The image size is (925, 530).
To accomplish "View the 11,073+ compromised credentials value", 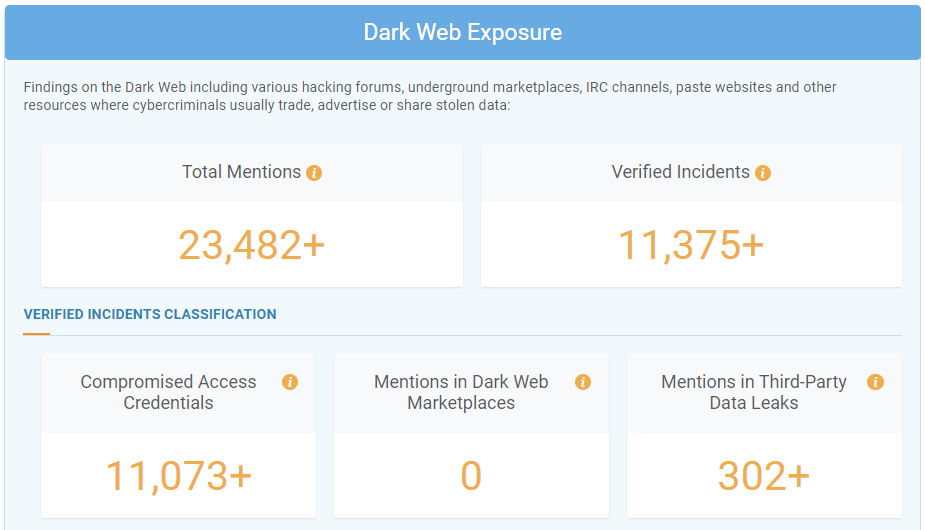I will (x=178, y=476).
